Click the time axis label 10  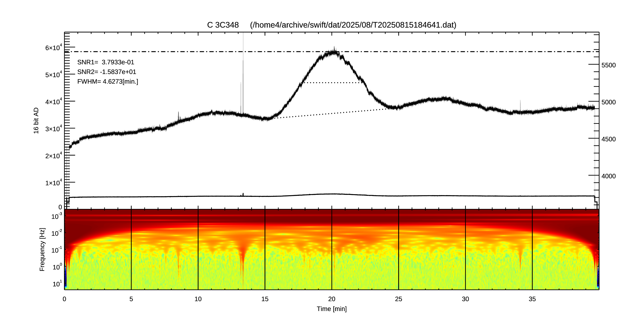[198, 299]
